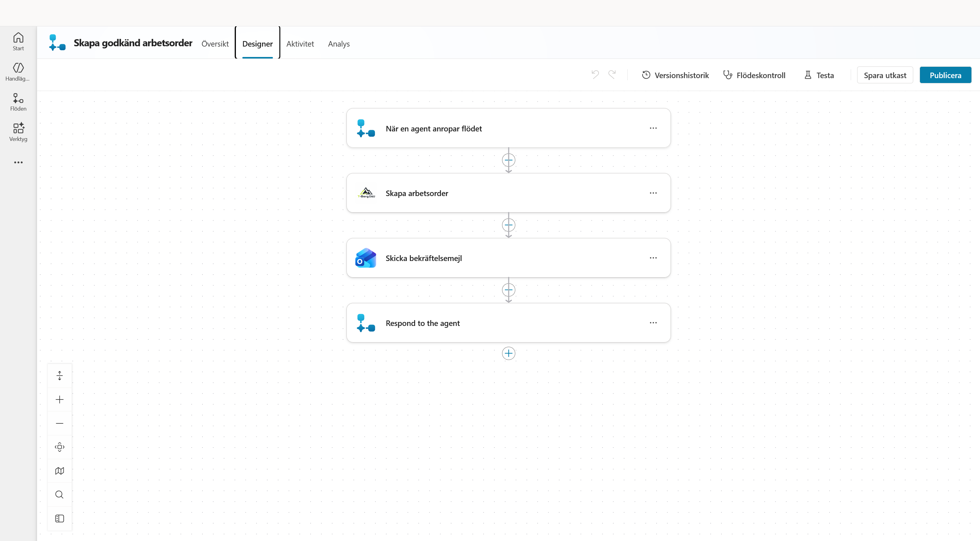This screenshot has width=980, height=541.
Task: Toggle the side panel layout icon
Action: click(60, 519)
